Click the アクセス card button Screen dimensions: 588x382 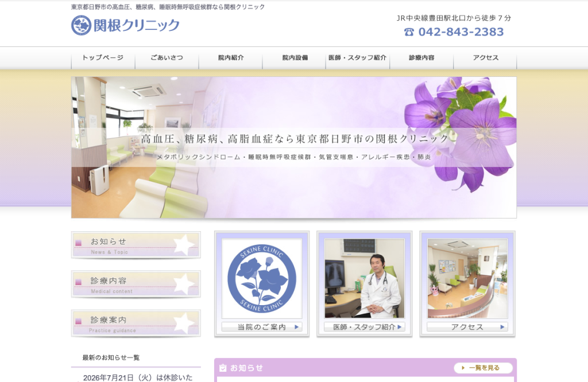[467, 327]
